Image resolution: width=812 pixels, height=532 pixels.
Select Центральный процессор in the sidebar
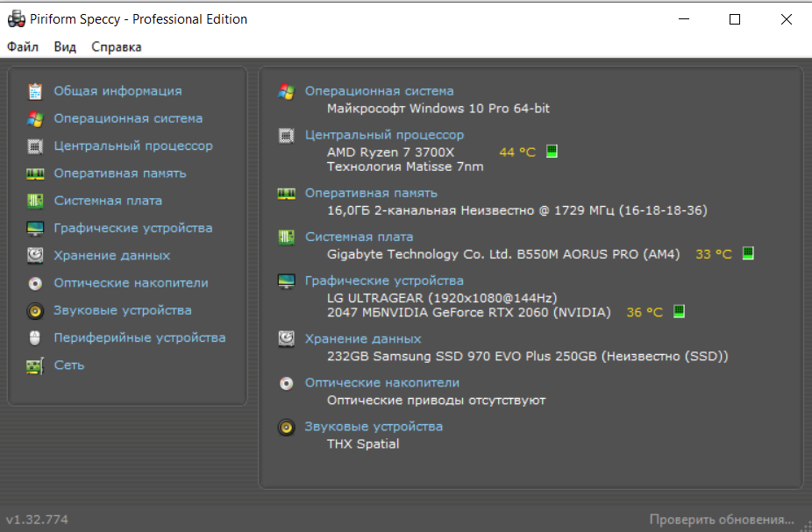[133, 146]
